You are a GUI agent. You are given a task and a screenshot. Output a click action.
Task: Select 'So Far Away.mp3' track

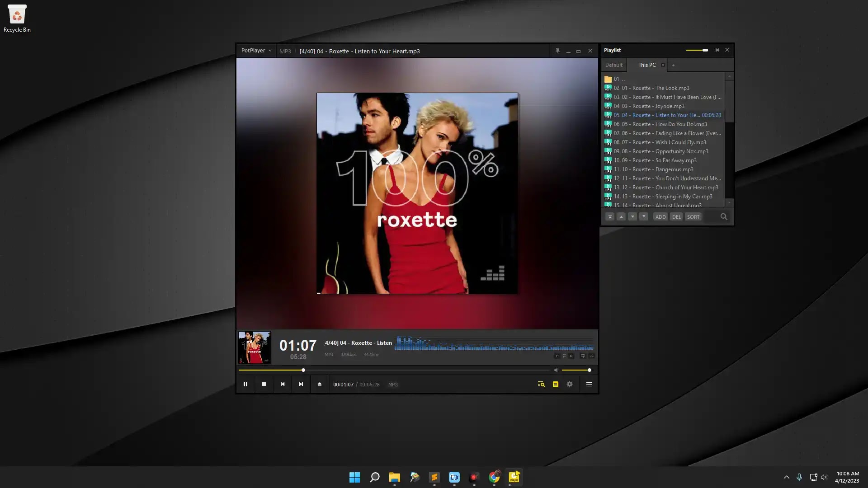pyautogui.click(x=663, y=160)
